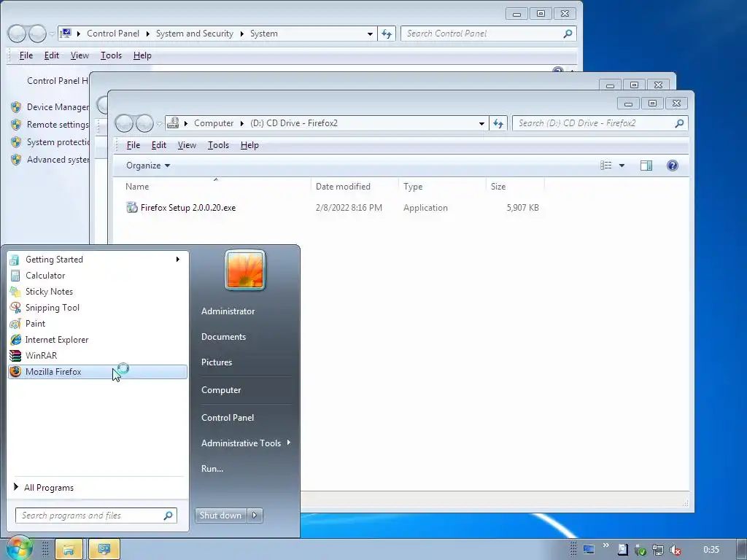Go forward in Control Panel window

(37, 34)
